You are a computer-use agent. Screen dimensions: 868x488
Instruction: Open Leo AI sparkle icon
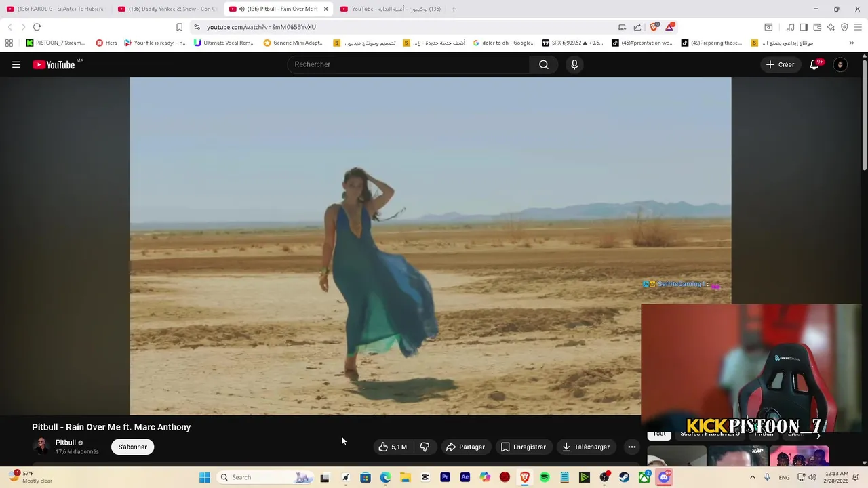(831, 27)
